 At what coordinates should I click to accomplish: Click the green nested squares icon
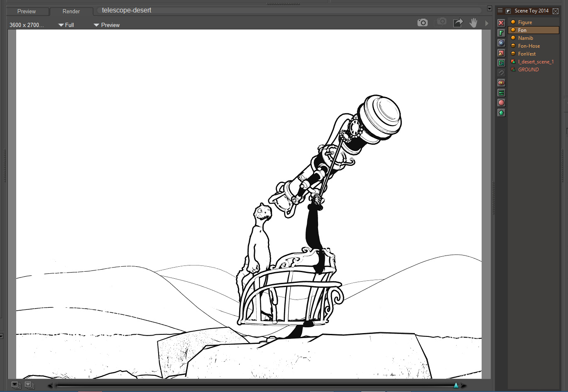pos(501,63)
